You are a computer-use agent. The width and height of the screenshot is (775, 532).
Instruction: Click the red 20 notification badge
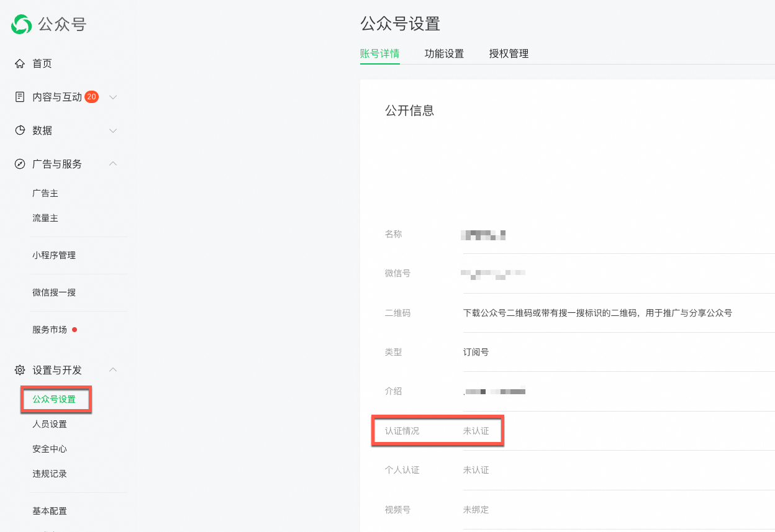click(91, 97)
